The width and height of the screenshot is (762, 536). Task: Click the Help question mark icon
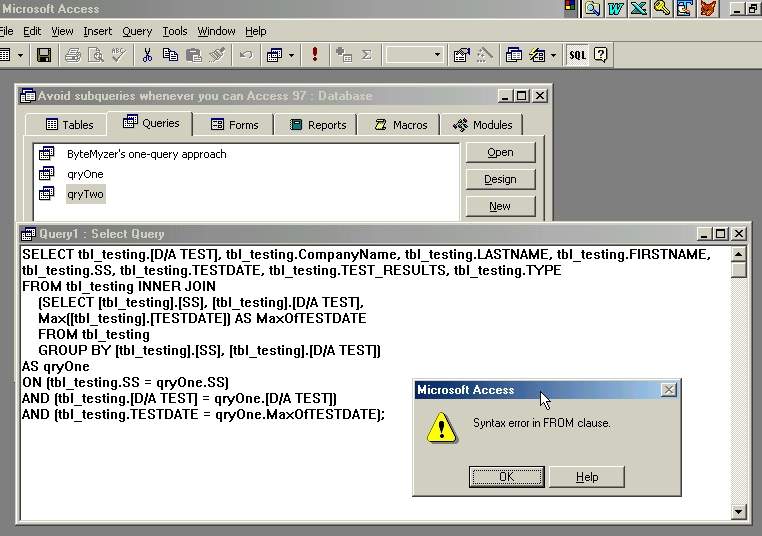(601, 55)
